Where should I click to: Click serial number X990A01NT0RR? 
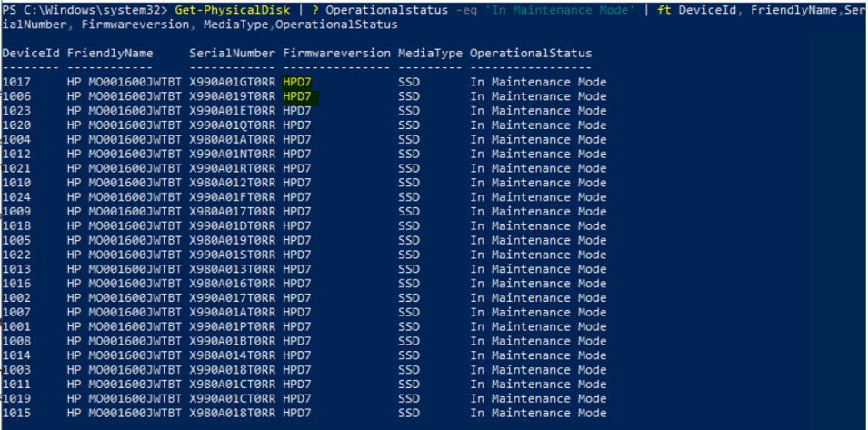[x=233, y=154]
